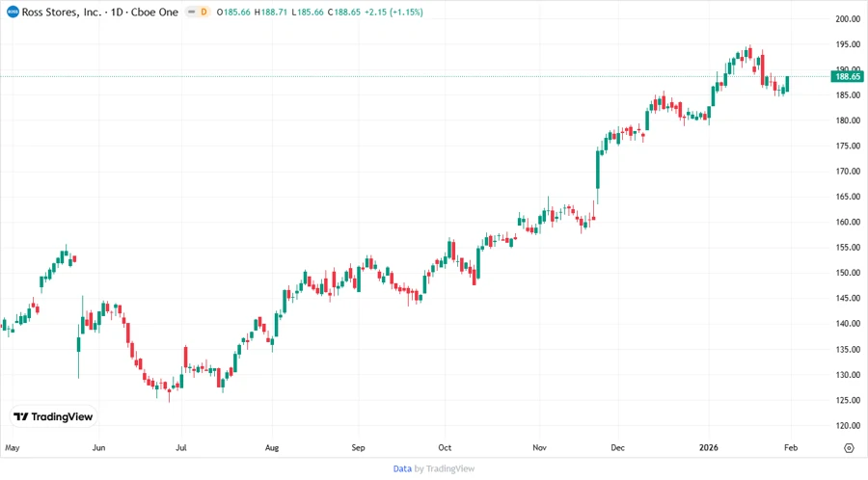Click the gray dash market status indicator
Screen dimensions: 868x480
click(192, 12)
